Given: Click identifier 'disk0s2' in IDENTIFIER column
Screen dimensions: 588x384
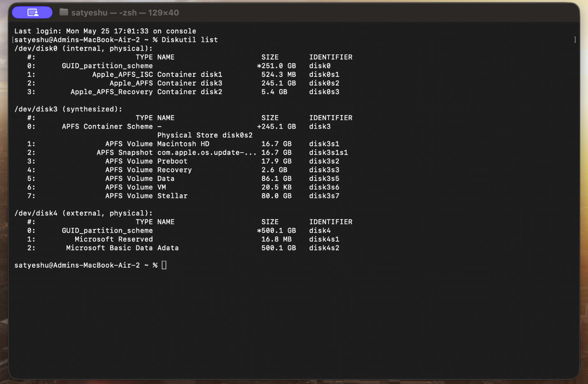Looking at the screenshot, I should 324,83.
